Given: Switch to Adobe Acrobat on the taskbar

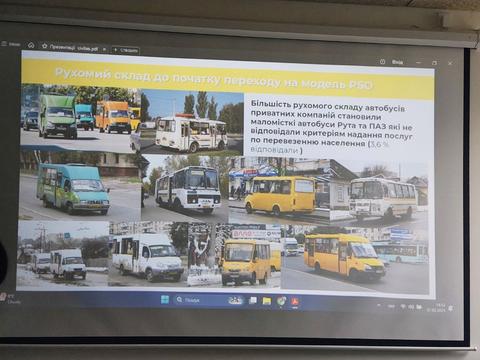Looking at the screenshot, I should coord(295,302).
